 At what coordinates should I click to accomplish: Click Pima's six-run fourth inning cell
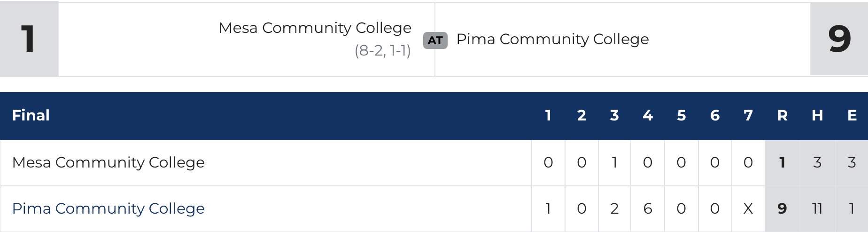648,208
